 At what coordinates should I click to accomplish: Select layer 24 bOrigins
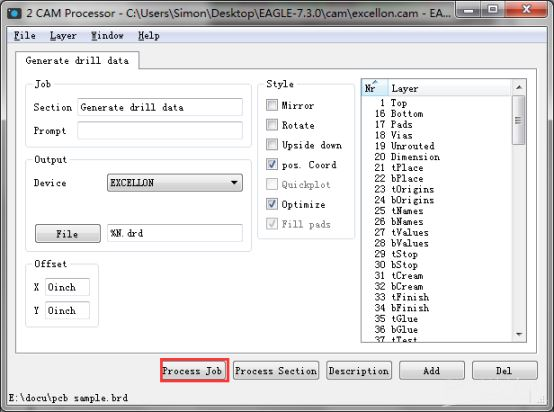tap(437, 200)
